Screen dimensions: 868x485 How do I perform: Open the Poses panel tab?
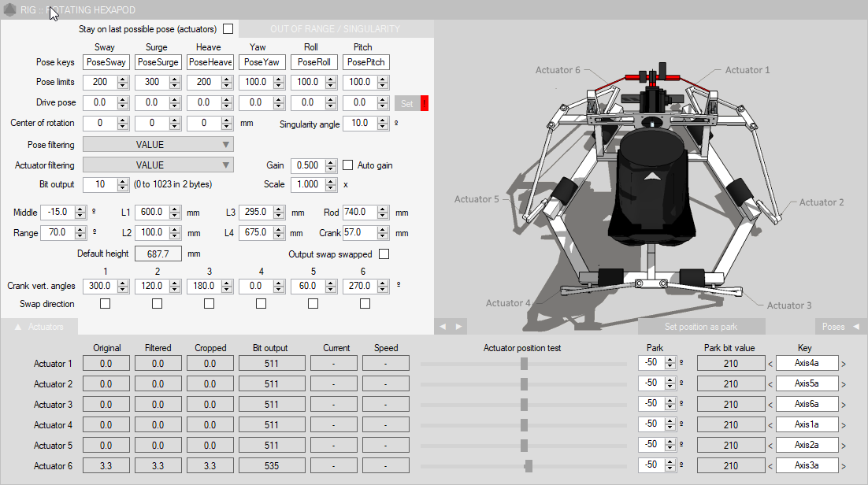[x=840, y=327]
